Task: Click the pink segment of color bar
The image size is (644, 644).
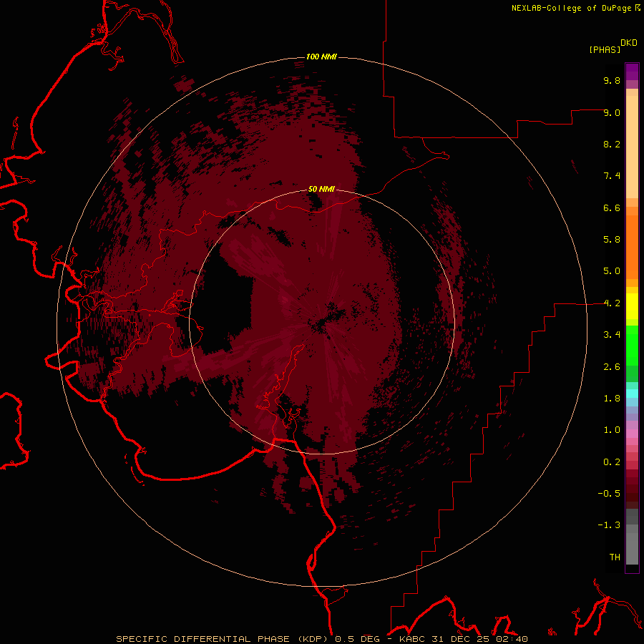Action: pyautogui.click(x=632, y=434)
